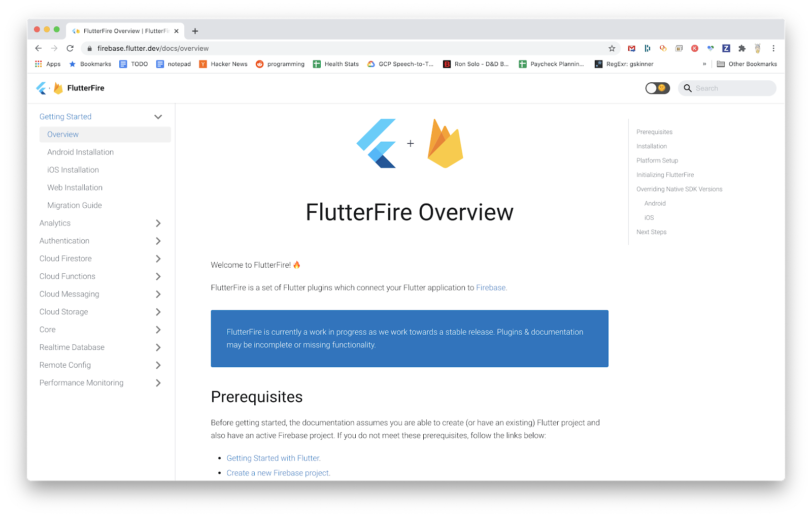Expand the Cloud Messaging section
Image resolution: width=812 pixels, height=517 pixels.
tap(158, 295)
